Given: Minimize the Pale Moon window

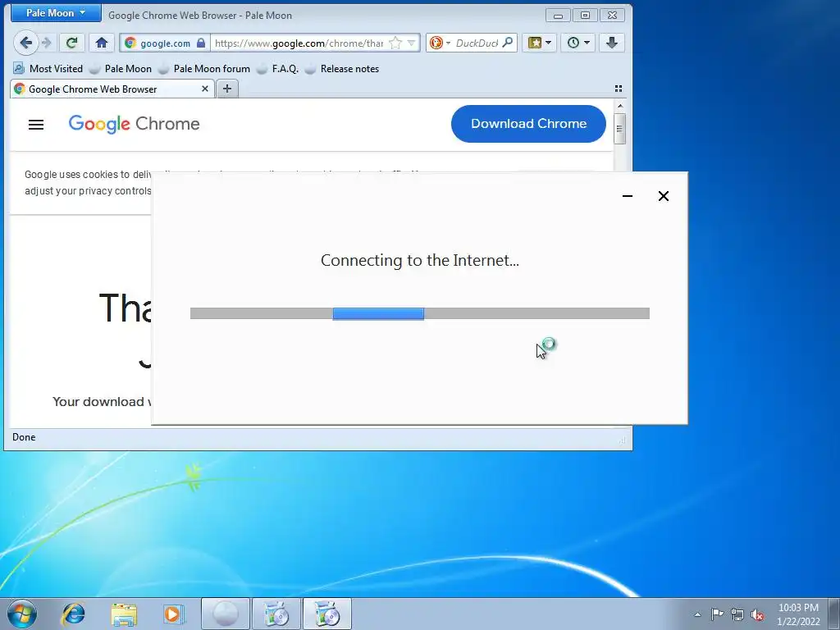Looking at the screenshot, I should pyautogui.click(x=558, y=16).
